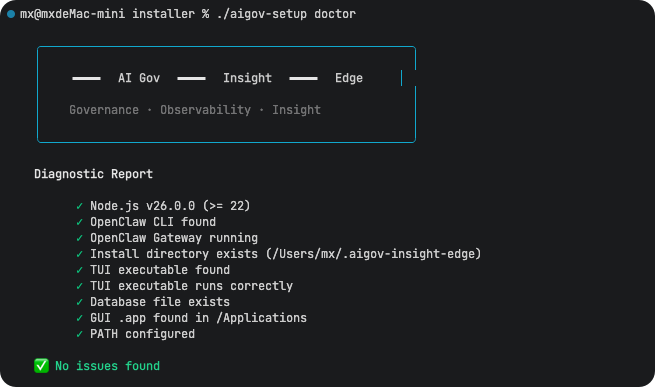Click the green checkbox emoji by No issues found

(41, 366)
